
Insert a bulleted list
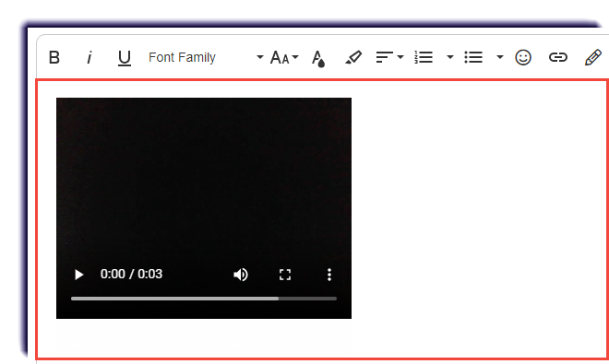[x=473, y=57]
